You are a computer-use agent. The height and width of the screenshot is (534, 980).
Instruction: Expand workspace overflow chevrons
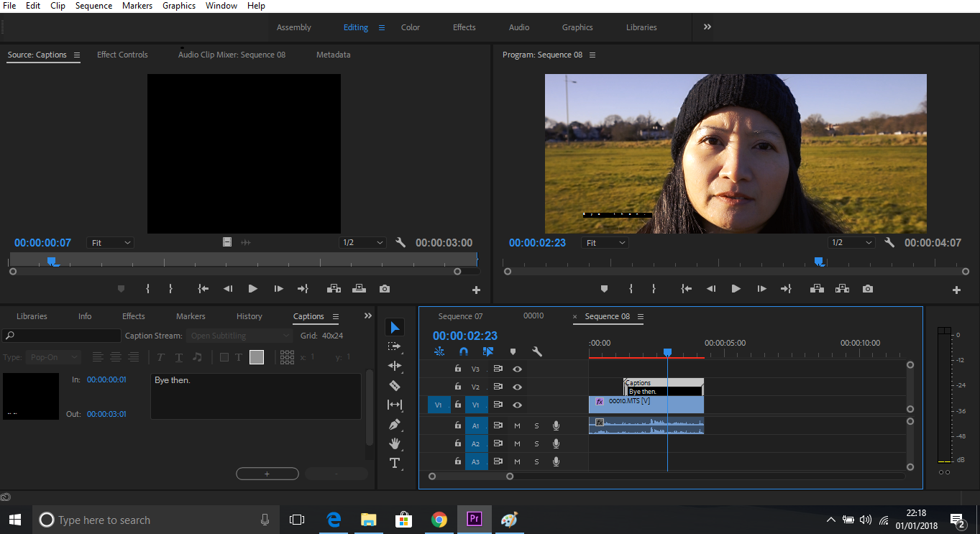pyautogui.click(x=707, y=27)
